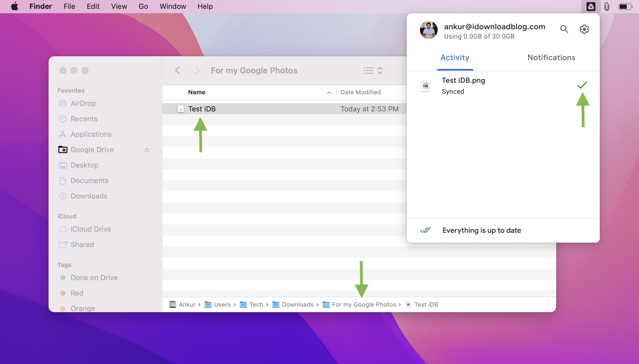Click the Applications sidebar icon
The image size is (639, 364).
(63, 134)
